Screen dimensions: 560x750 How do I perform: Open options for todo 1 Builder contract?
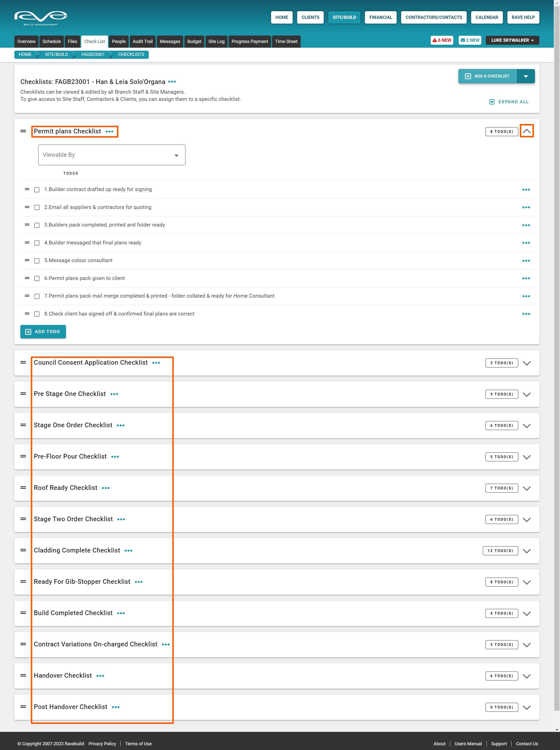[x=526, y=190]
